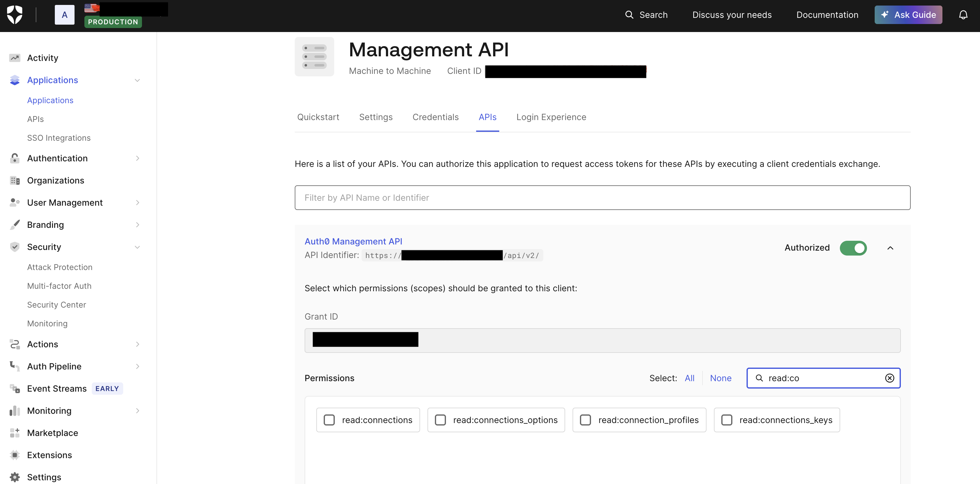Select None permissions link

click(x=721, y=378)
